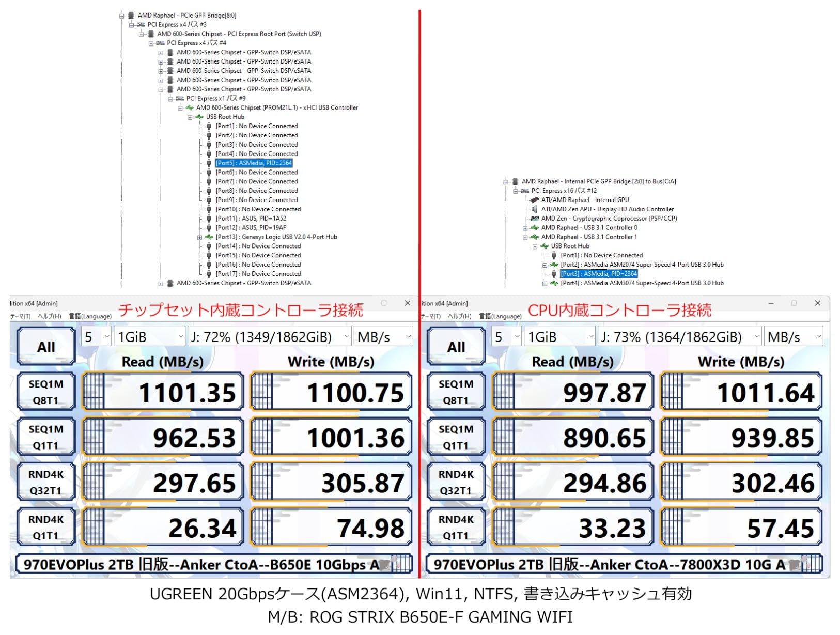This screenshot has height=635, width=840.
Task: Collapse the PROM21L.1 xHCI USB Controller node
Action: pyautogui.click(x=180, y=108)
